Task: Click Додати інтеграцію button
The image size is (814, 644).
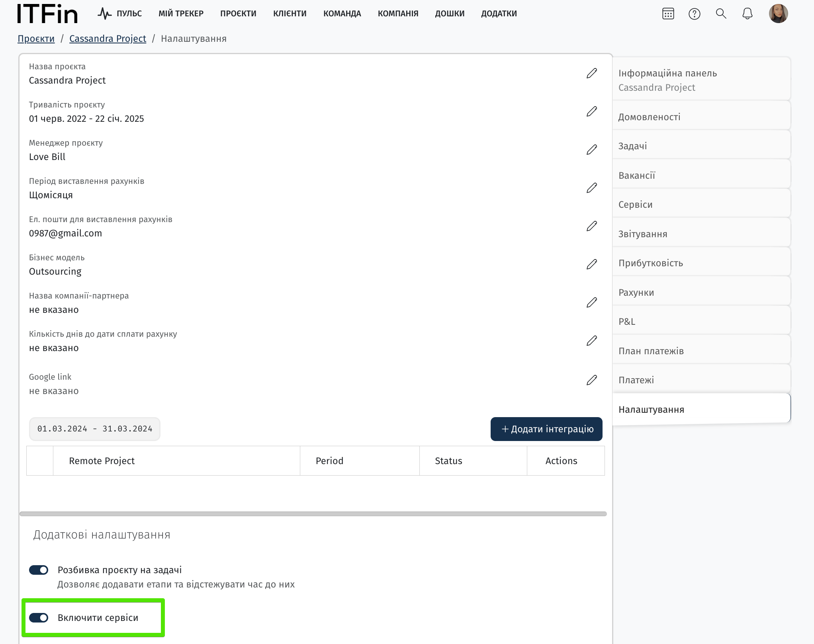Action: coord(546,429)
